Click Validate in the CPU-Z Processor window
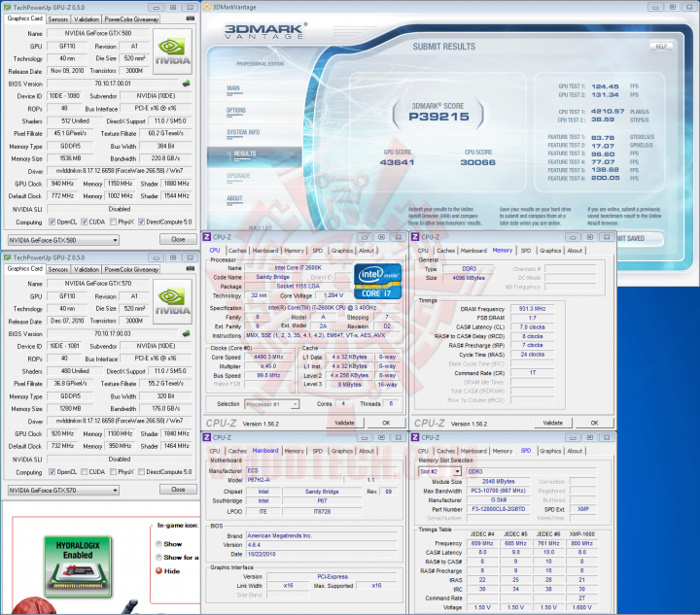This screenshot has height=615, width=700. point(344,423)
